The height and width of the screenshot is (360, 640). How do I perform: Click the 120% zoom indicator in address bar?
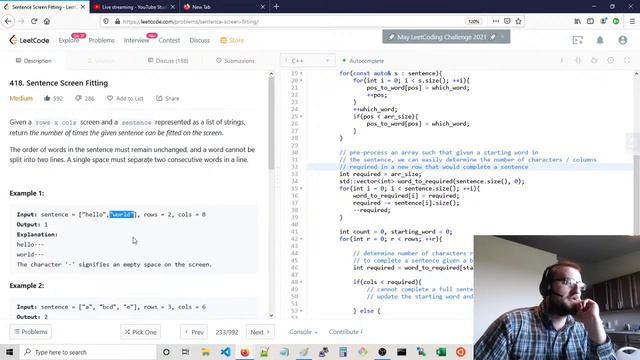tap(473, 21)
